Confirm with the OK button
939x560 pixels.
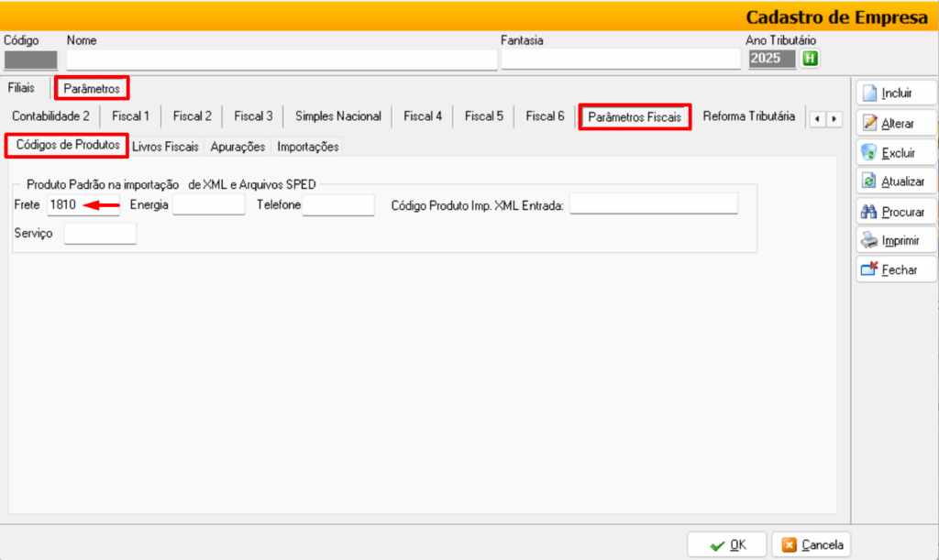tap(727, 545)
